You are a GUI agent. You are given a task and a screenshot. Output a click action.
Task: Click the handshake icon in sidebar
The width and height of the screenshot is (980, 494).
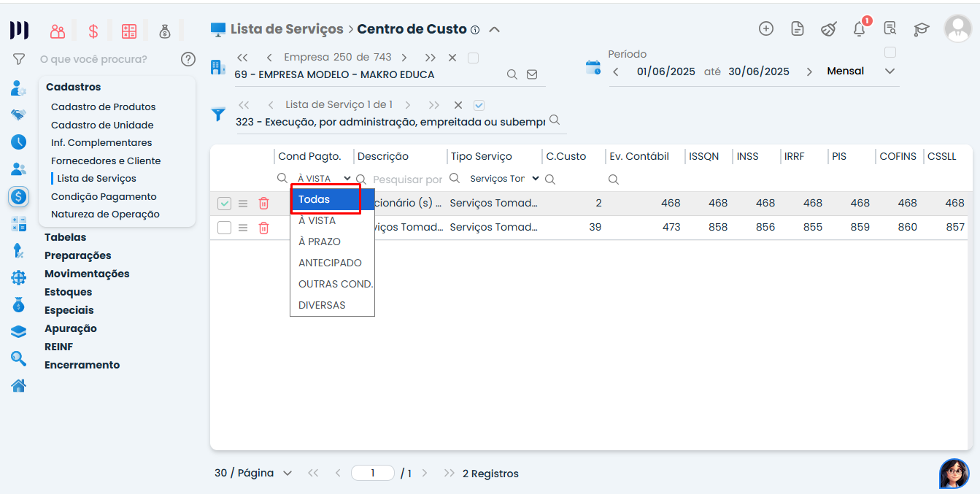click(19, 115)
